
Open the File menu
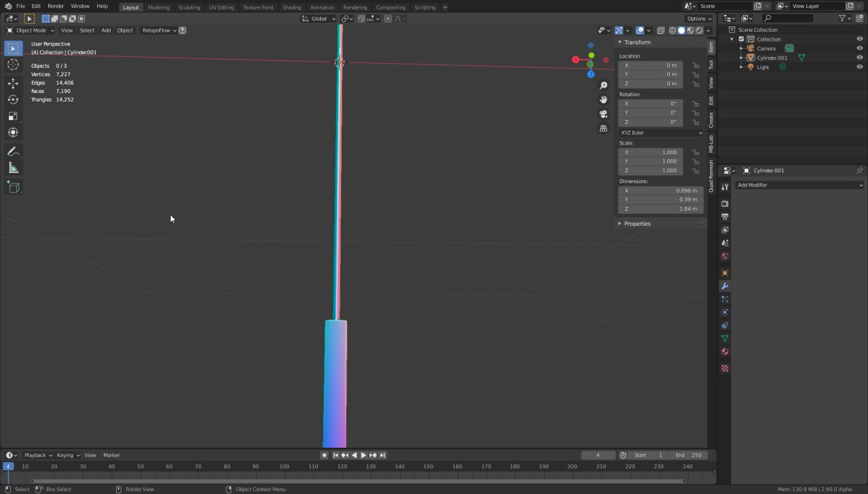click(x=20, y=6)
